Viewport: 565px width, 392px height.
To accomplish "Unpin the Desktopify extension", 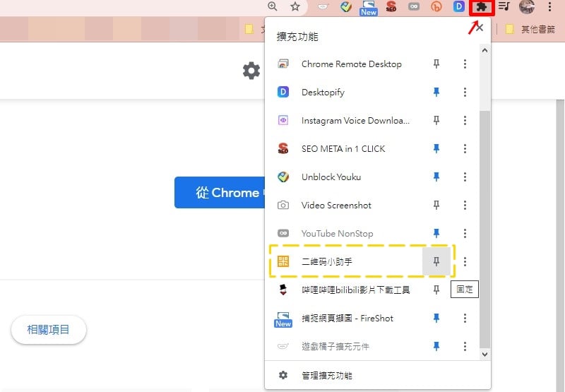I will [x=436, y=93].
